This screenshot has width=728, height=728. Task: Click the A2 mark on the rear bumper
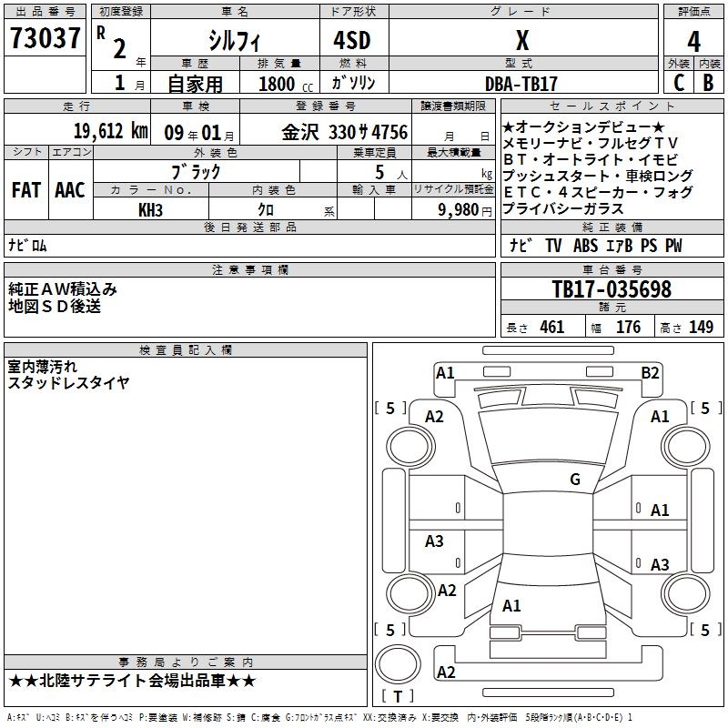[446, 672]
